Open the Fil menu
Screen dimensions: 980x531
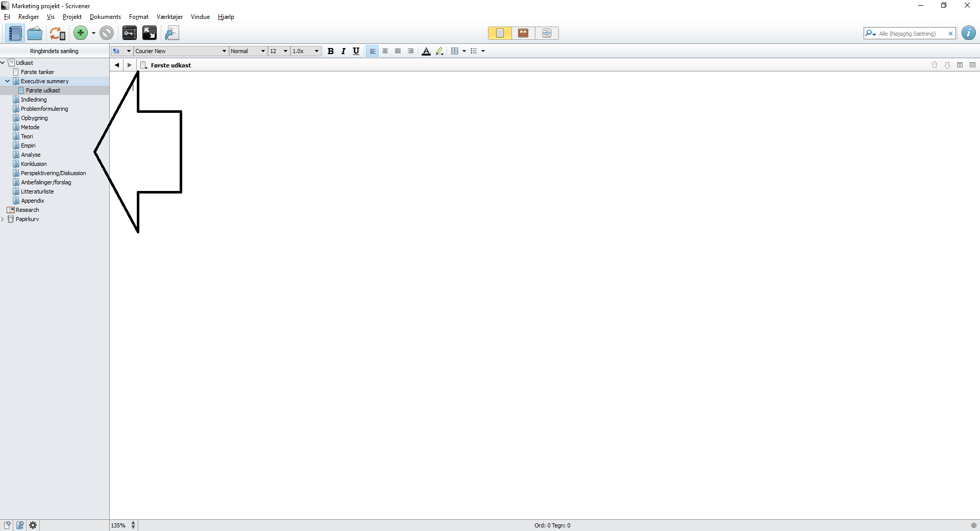click(x=7, y=17)
